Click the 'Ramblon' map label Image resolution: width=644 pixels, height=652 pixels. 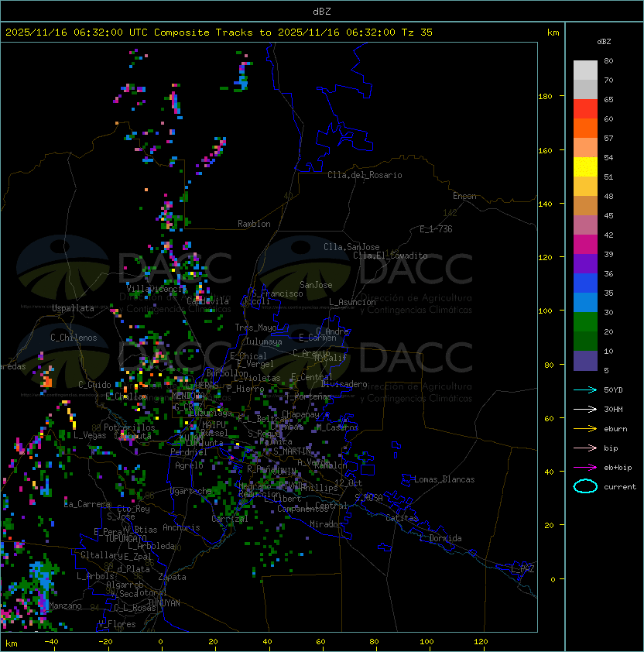(254, 224)
